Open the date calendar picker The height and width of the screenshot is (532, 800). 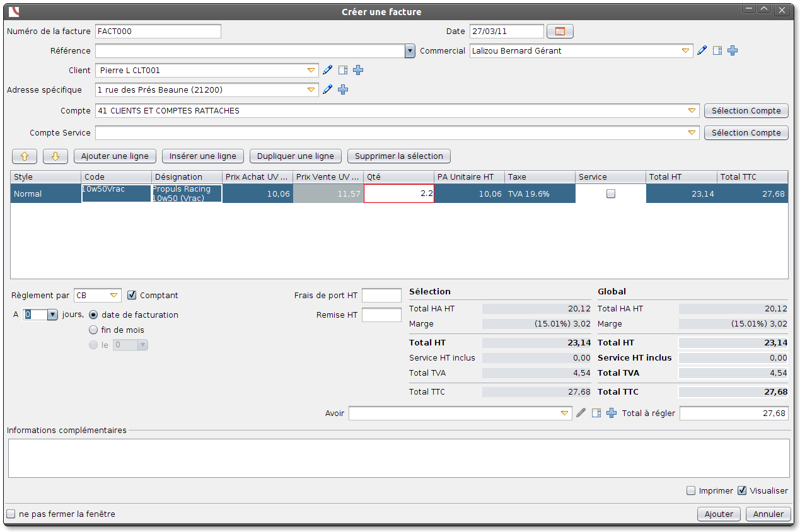pyautogui.click(x=560, y=32)
